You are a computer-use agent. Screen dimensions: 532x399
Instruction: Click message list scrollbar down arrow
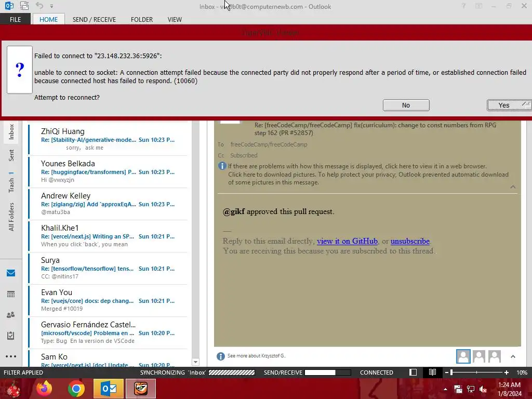coord(195,362)
